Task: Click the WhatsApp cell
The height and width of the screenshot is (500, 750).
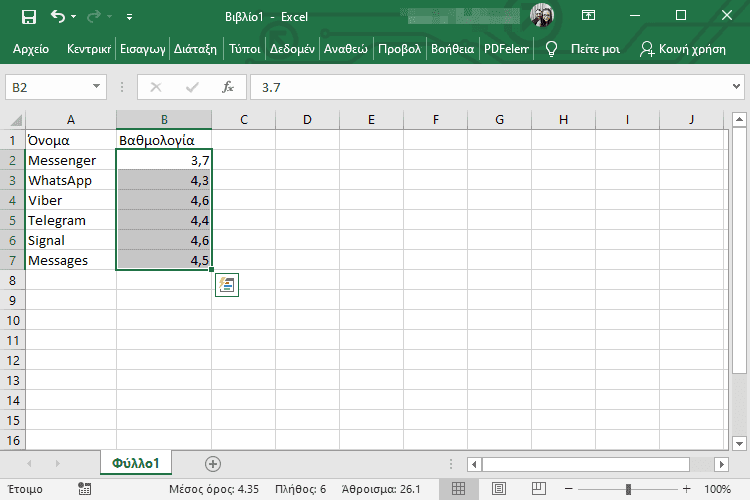Action: click(x=71, y=180)
